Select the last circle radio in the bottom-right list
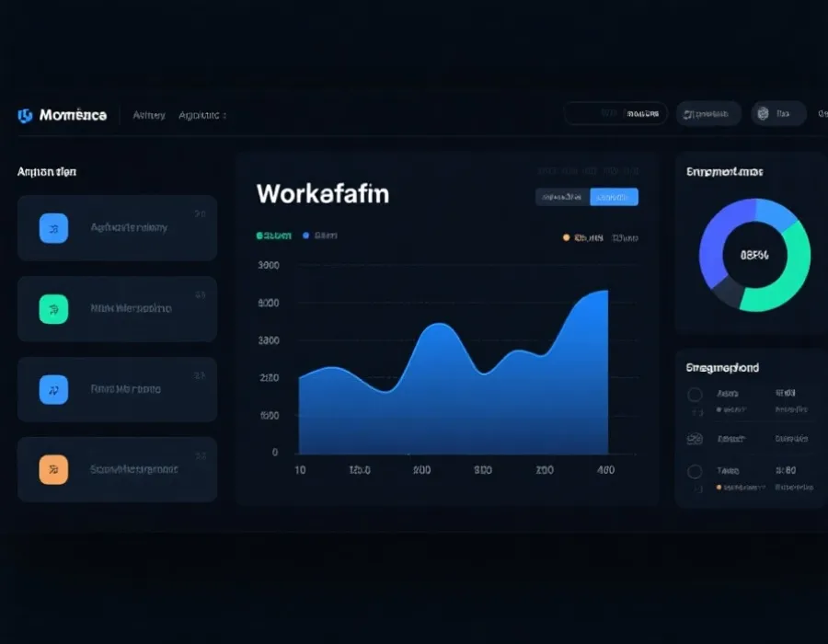 [695, 472]
